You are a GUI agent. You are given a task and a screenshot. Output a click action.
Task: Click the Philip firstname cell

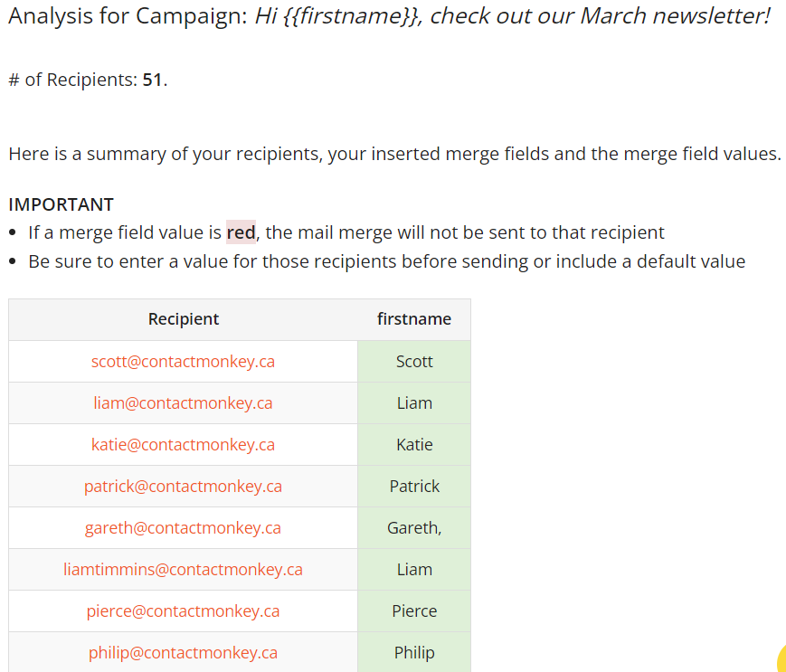[414, 653]
